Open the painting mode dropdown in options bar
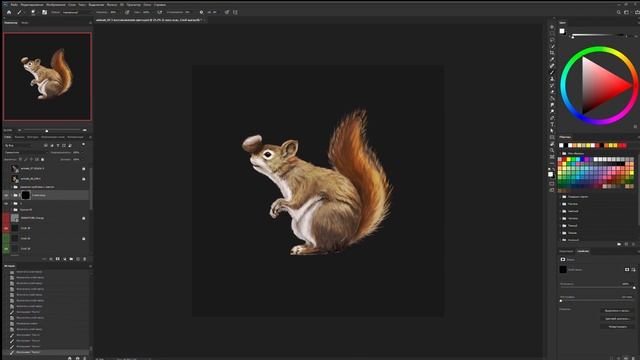This screenshot has height=360, width=640. 76,12
